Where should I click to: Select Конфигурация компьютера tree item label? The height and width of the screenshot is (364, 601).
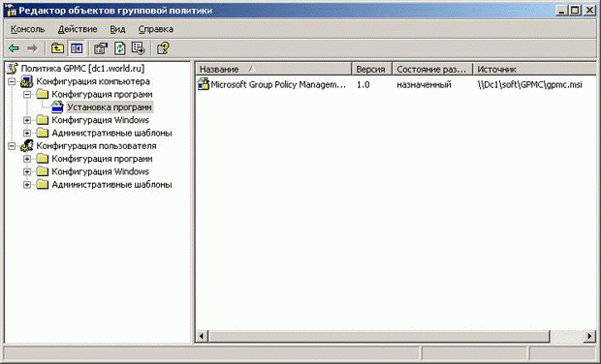point(93,81)
